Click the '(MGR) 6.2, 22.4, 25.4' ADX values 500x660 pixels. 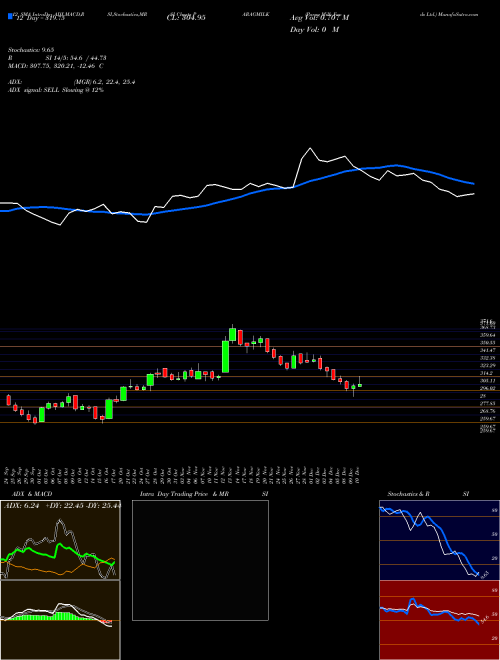[104, 82]
